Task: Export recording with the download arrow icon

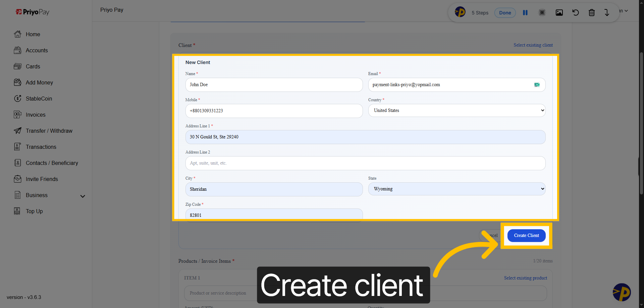Action: pos(606,12)
